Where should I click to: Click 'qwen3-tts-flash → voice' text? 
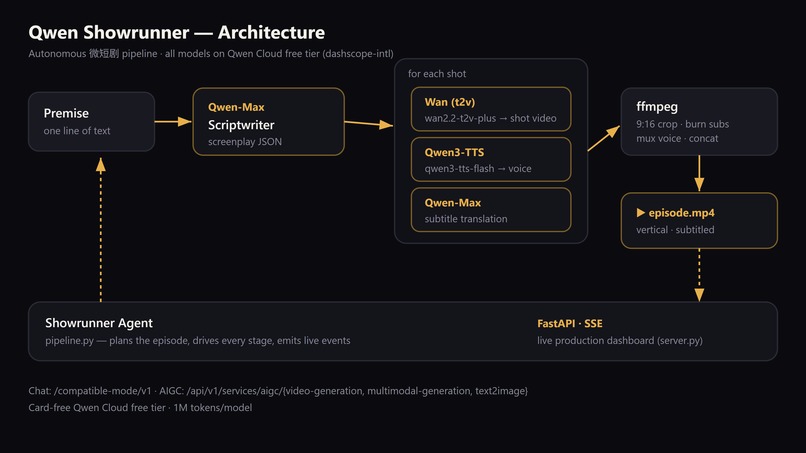pyautogui.click(x=478, y=169)
